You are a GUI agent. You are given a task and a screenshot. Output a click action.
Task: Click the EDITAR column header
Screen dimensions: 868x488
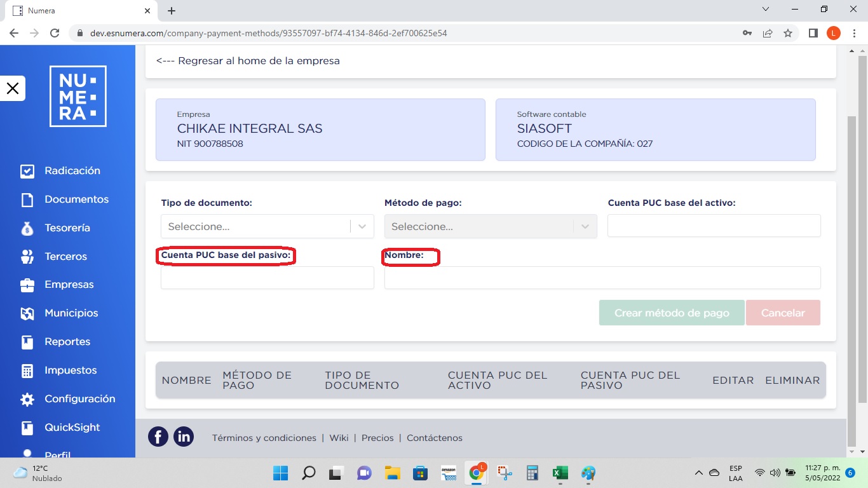pyautogui.click(x=733, y=381)
